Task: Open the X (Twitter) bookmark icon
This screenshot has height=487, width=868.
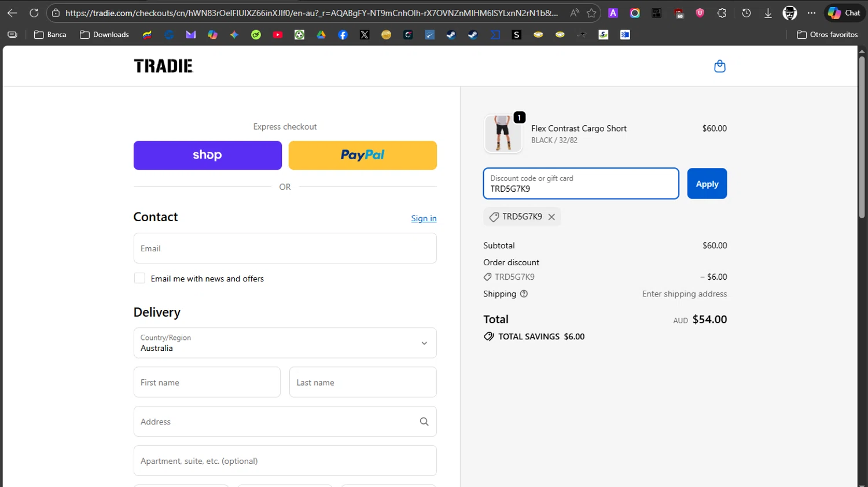Action: point(365,35)
